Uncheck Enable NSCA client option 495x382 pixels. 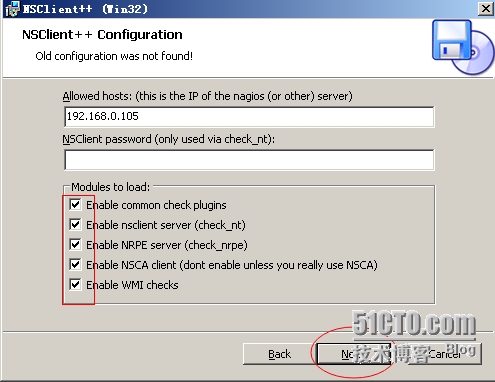tap(75, 265)
